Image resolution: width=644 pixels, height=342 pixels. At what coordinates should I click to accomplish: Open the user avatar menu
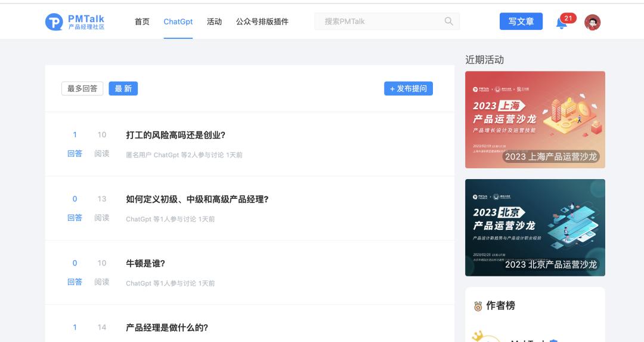point(592,22)
